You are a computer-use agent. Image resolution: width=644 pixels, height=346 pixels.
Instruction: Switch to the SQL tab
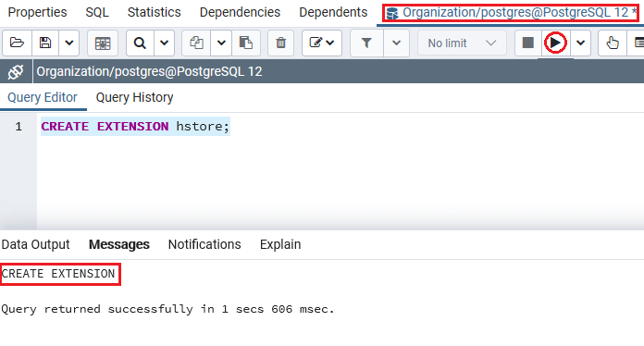(97, 12)
